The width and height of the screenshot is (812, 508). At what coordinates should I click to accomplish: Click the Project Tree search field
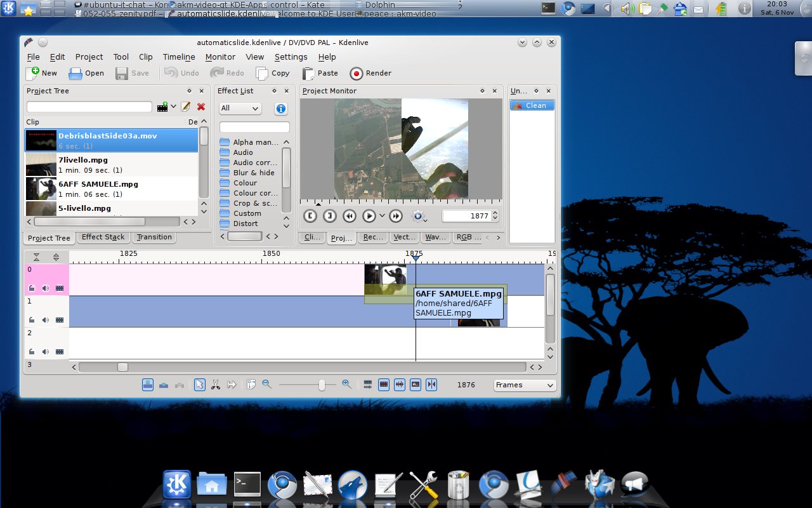(89, 107)
